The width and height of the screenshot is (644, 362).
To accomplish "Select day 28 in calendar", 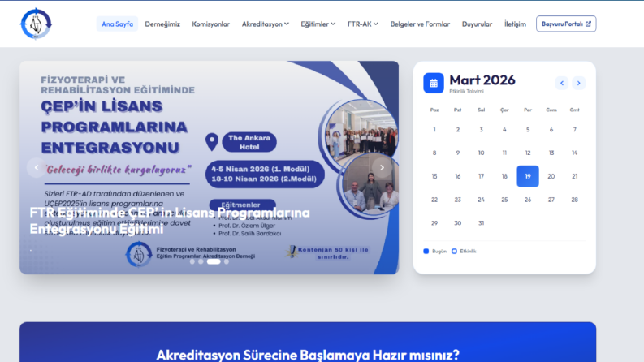I will [575, 200].
